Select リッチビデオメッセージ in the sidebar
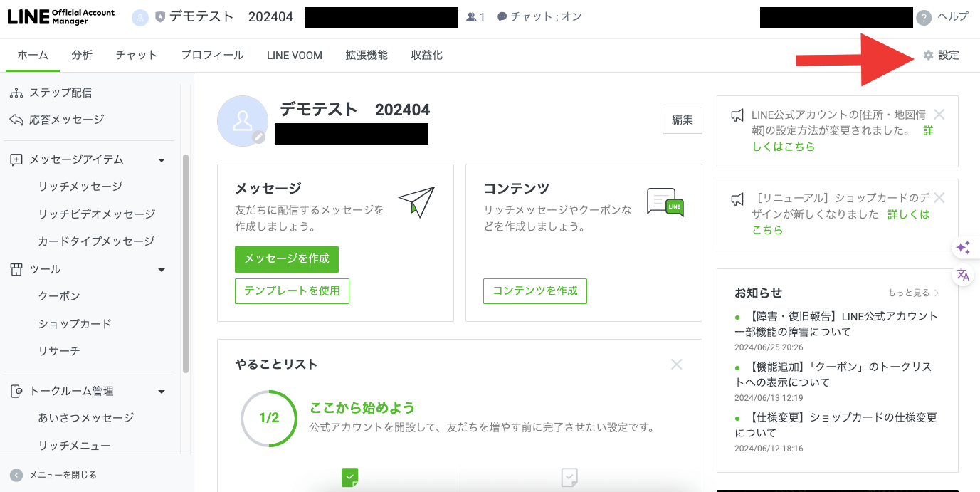 [97, 214]
